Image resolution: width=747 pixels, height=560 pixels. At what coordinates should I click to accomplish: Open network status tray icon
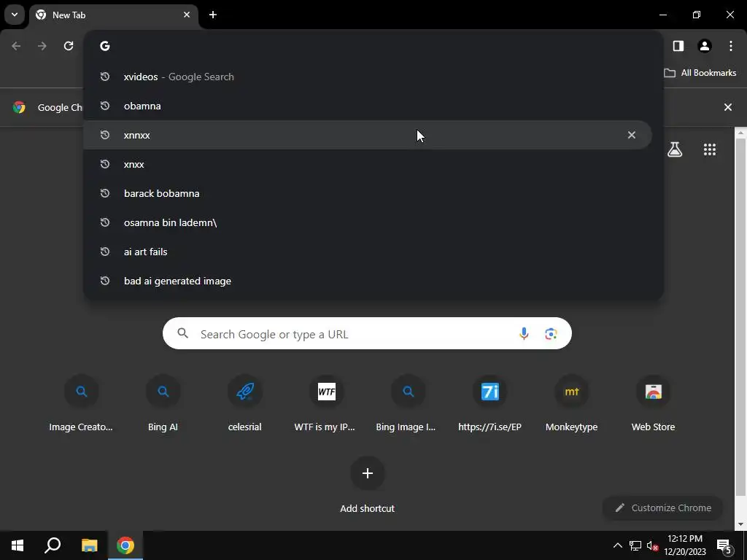[x=635, y=545]
